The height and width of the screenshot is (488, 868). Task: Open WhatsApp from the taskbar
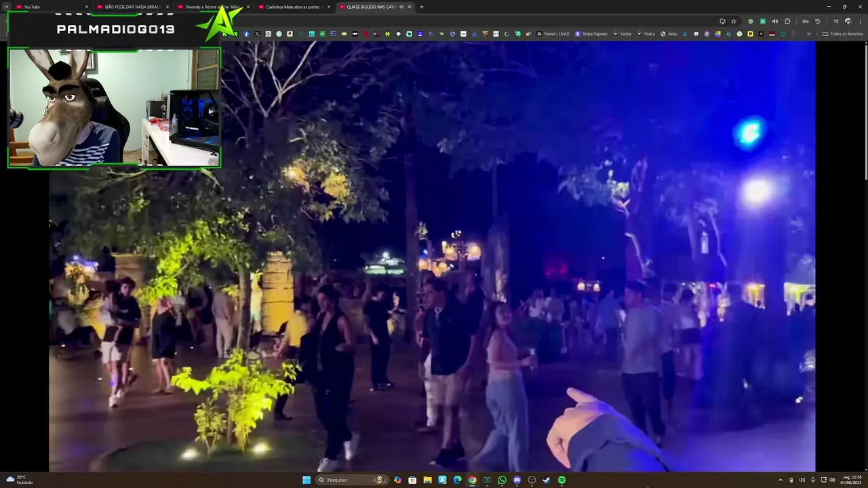click(502, 480)
